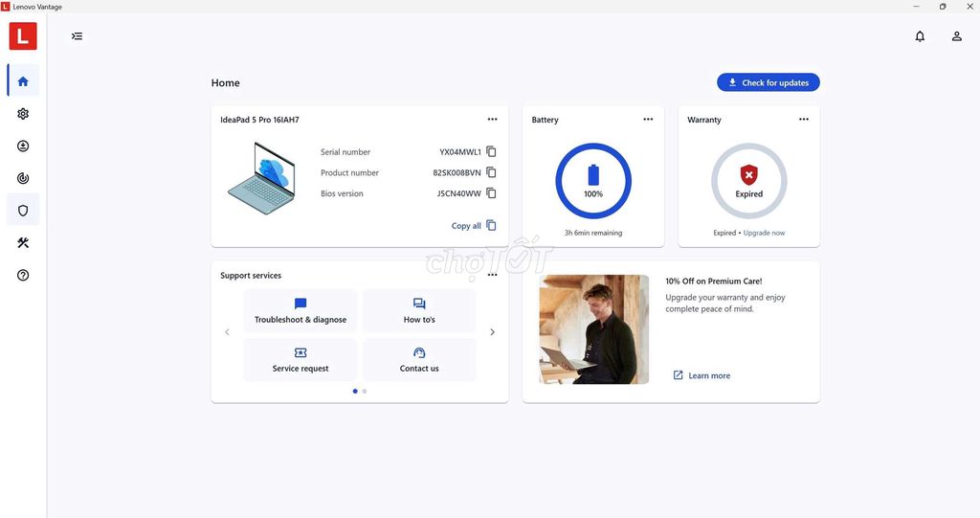Screen dimensions: 980x518
Task: Open device settings gear in sidebar
Action: coord(23,114)
